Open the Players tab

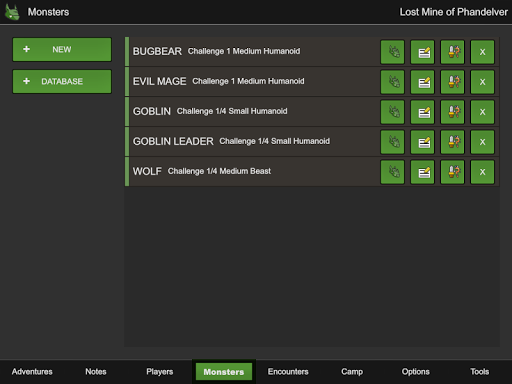point(160,372)
